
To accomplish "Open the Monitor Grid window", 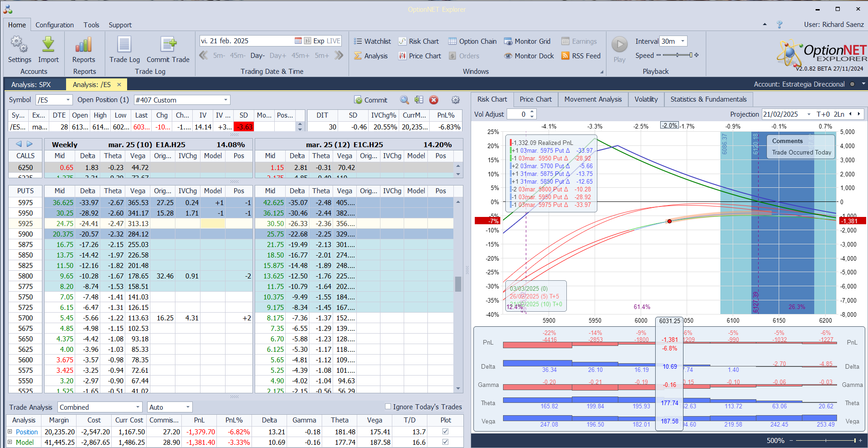I will (x=527, y=41).
